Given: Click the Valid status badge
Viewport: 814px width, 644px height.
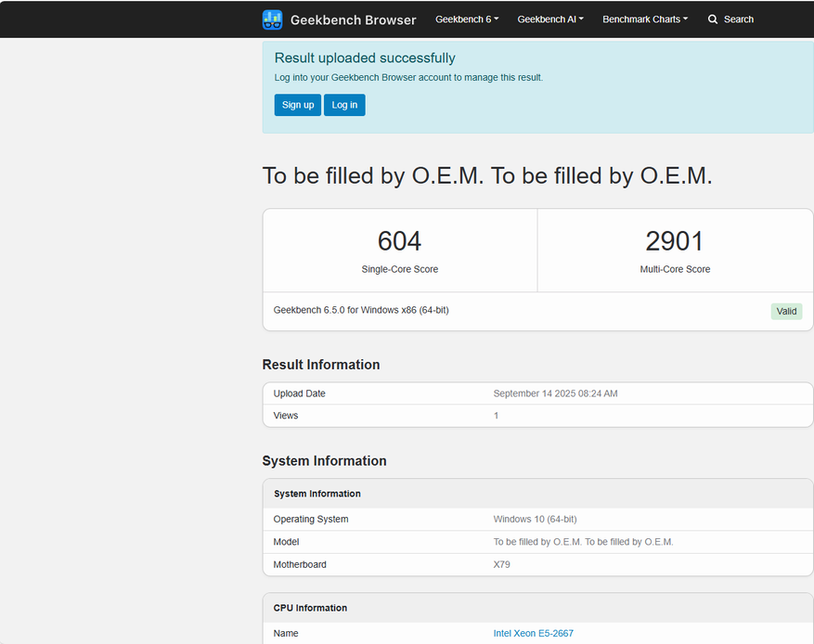Looking at the screenshot, I should pos(786,312).
